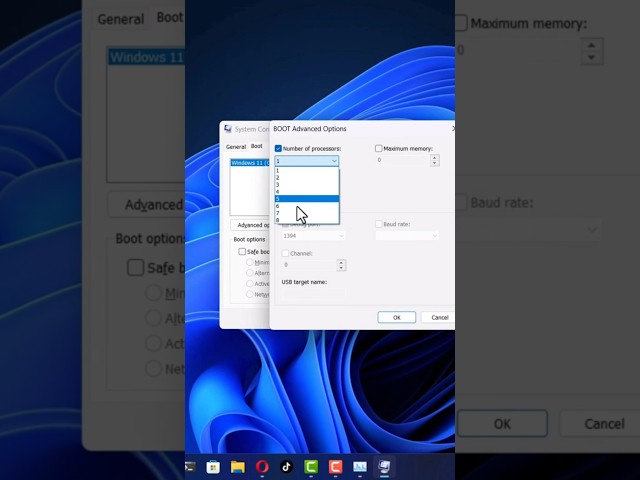Launch Opera browser from the taskbar
640x480 pixels.
coord(262,467)
